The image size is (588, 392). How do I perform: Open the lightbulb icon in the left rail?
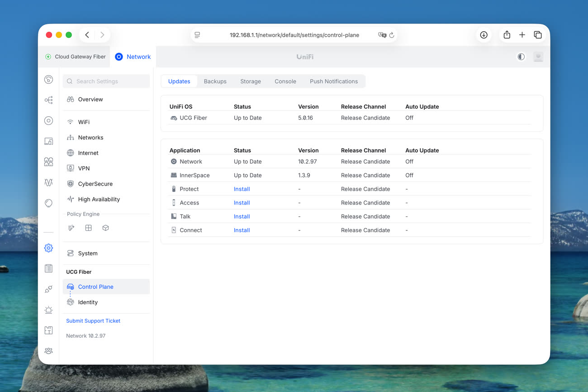(48, 203)
